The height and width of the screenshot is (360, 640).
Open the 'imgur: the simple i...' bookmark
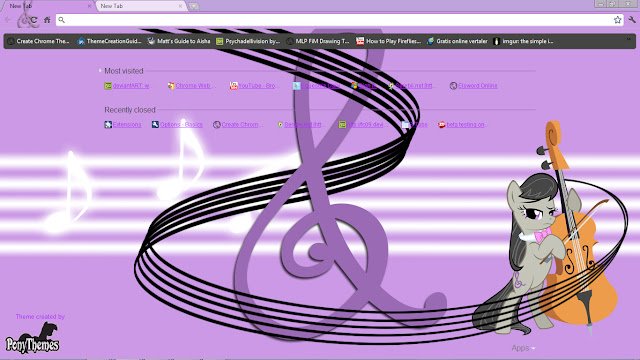pyautogui.click(x=524, y=41)
